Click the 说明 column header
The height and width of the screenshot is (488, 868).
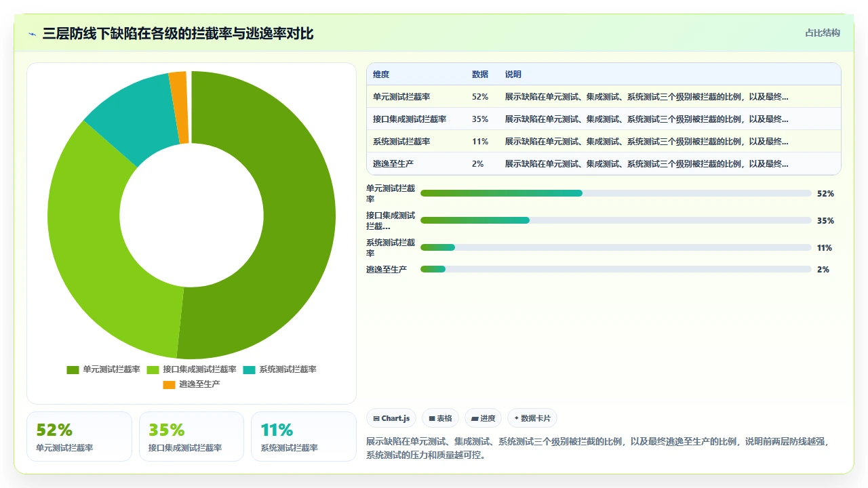tap(513, 75)
